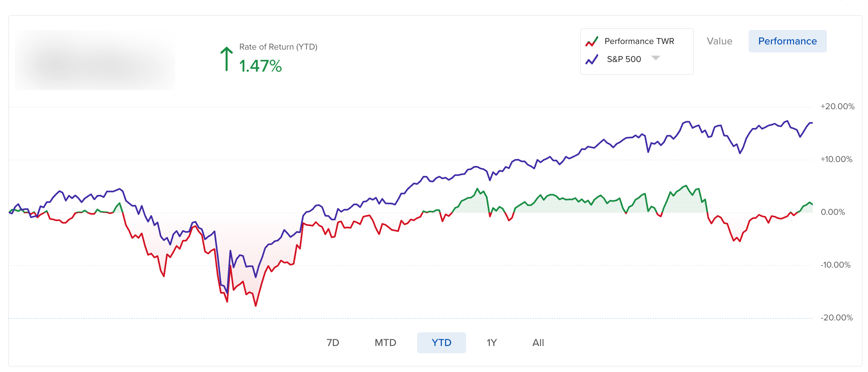Switch the chart to Value view
Screen dimensions: 868x372
[x=719, y=41]
